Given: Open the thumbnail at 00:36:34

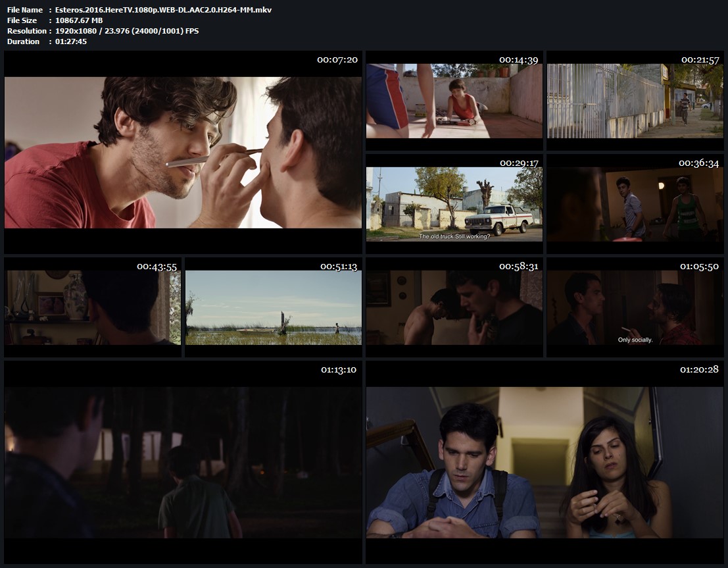Looking at the screenshot, I should (635, 204).
